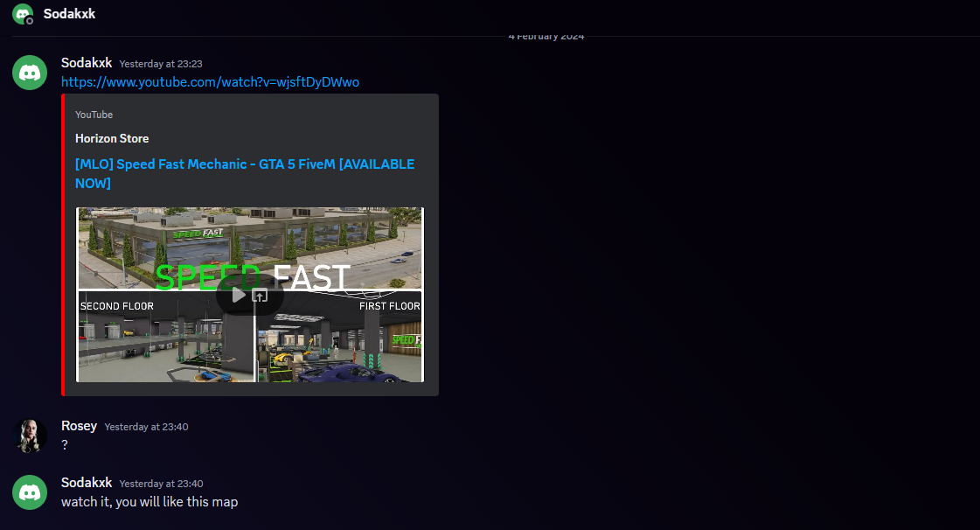The image size is (980, 530).
Task: Click the offline status dot on the header avatar
Action: [x=30, y=21]
